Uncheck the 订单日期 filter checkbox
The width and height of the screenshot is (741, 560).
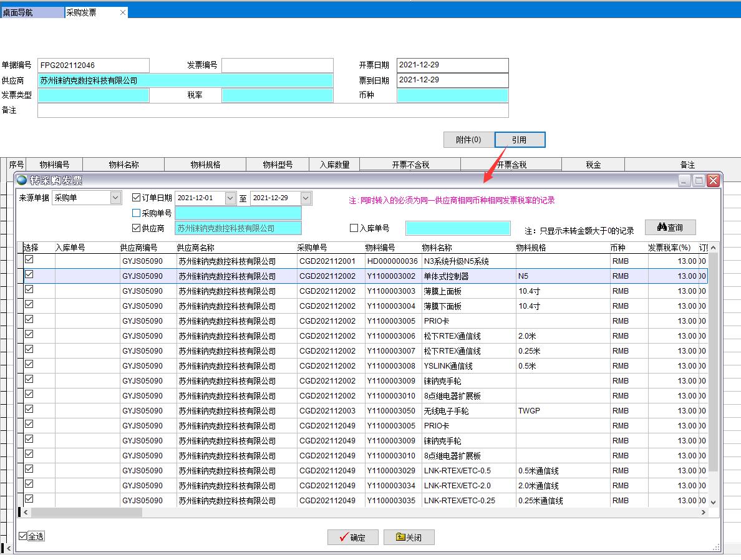click(x=137, y=198)
